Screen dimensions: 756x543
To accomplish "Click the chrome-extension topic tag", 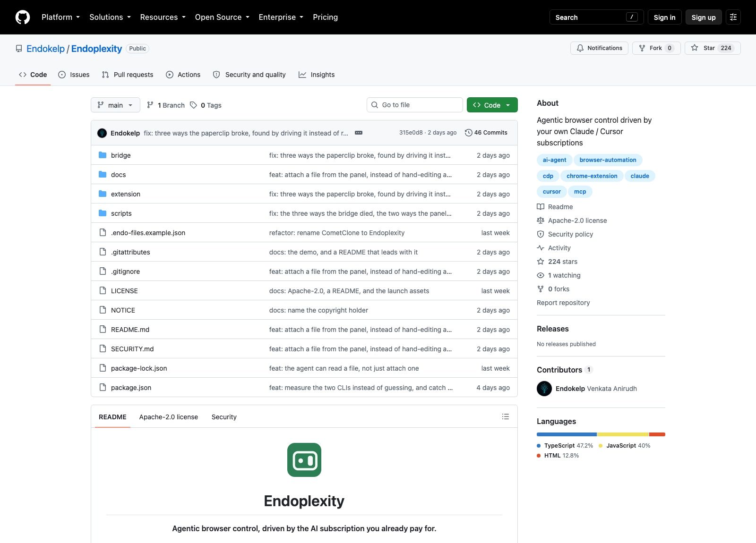I will click(x=592, y=176).
